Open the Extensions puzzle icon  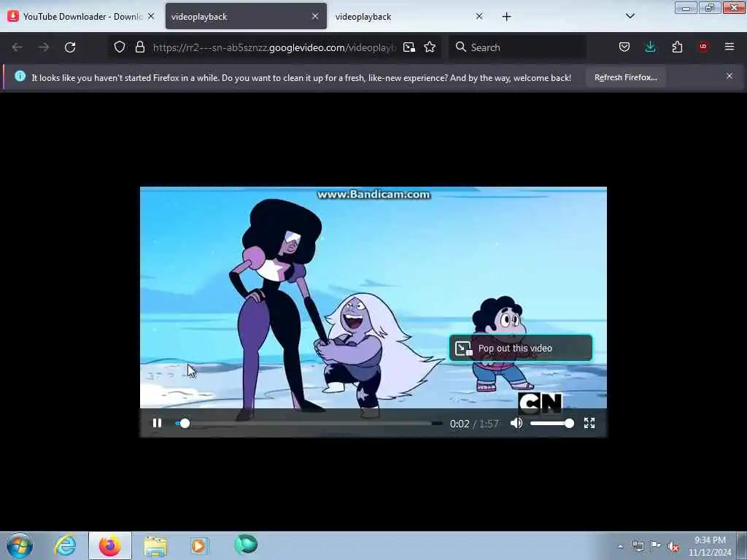(677, 47)
